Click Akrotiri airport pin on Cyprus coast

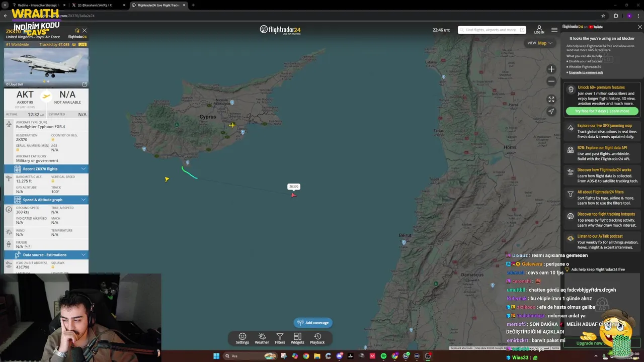pos(187,162)
